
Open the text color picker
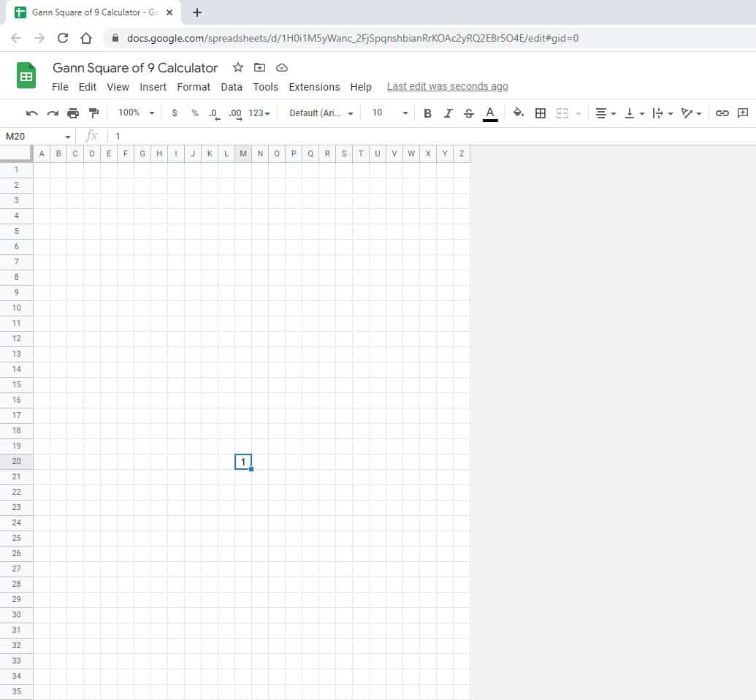point(489,113)
